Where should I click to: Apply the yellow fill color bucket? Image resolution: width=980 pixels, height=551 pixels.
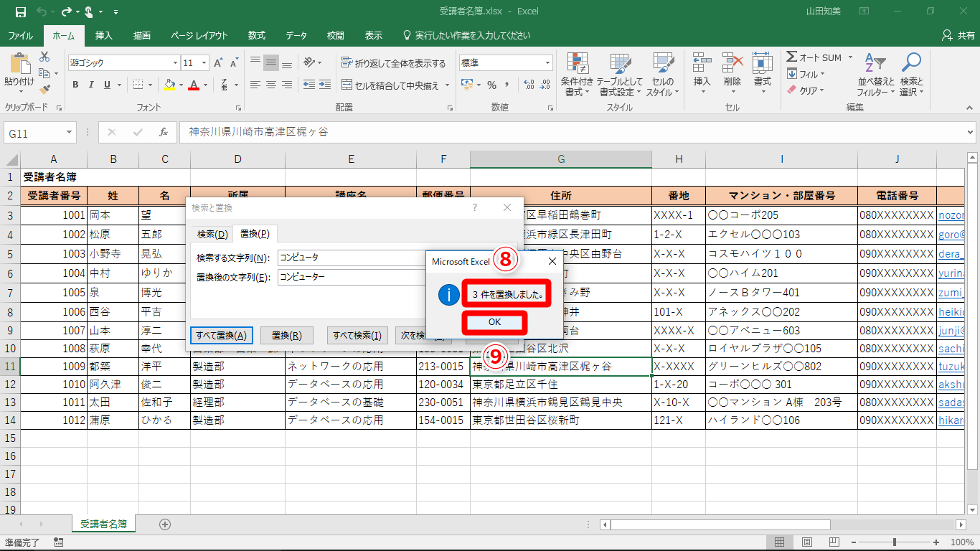[169, 85]
